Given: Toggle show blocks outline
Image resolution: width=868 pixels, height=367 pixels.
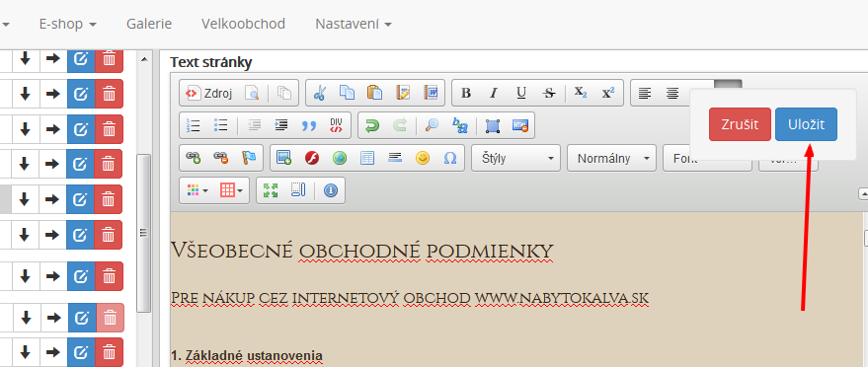Looking at the screenshot, I should (x=298, y=190).
